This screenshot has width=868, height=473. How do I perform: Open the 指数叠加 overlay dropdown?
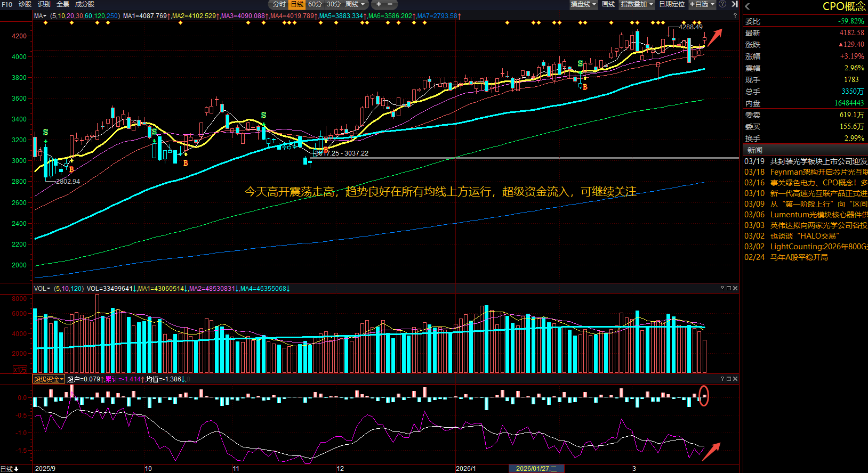tap(637, 4)
